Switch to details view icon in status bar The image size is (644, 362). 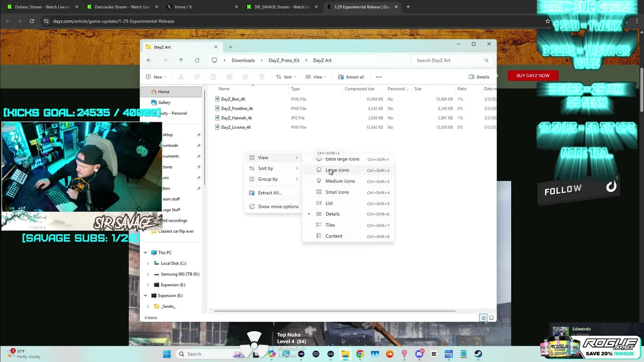483,318
